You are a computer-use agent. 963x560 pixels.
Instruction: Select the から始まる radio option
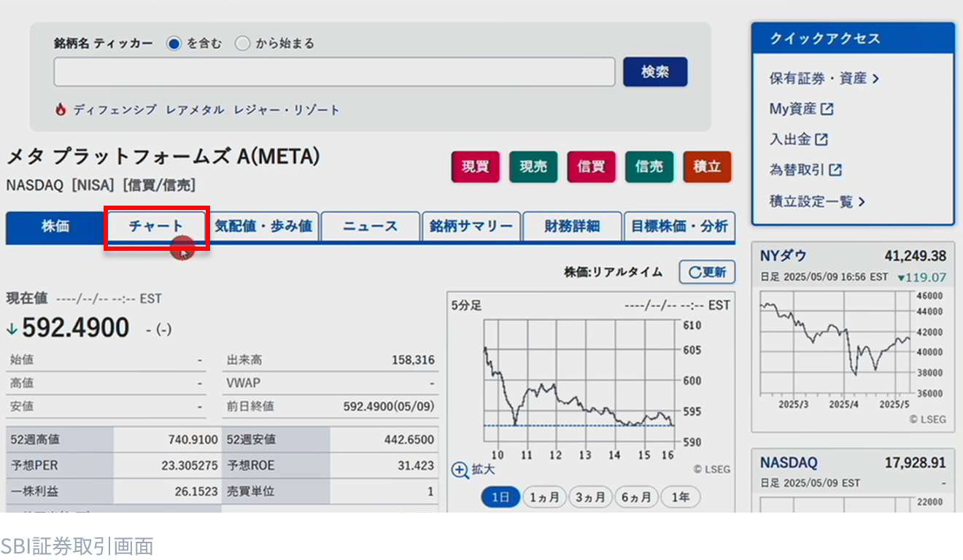[x=243, y=44]
